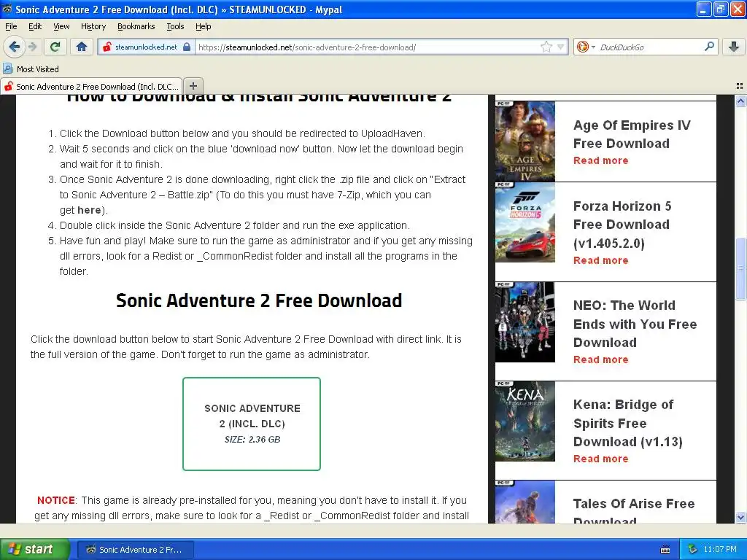Image resolution: width=747 pixels, height=560 pixels.
Task: Click the Windows Start button
Action: pos(34,549)
